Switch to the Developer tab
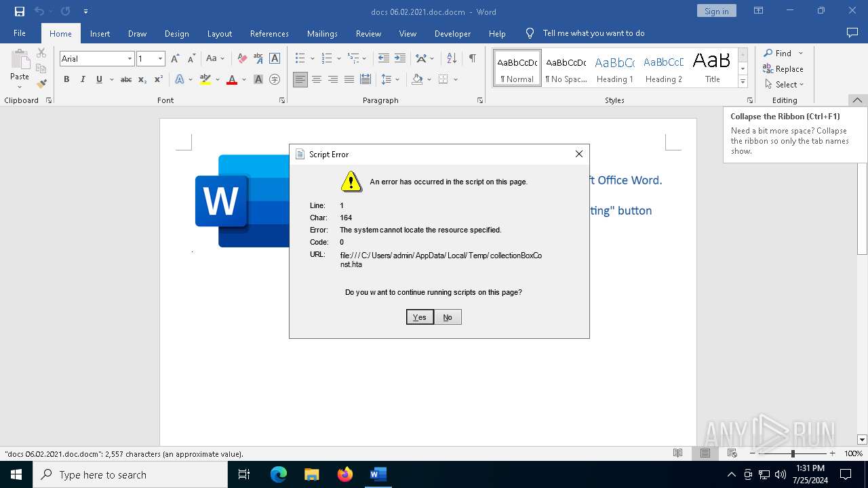868x488 pixels. (x=452, y=33)
